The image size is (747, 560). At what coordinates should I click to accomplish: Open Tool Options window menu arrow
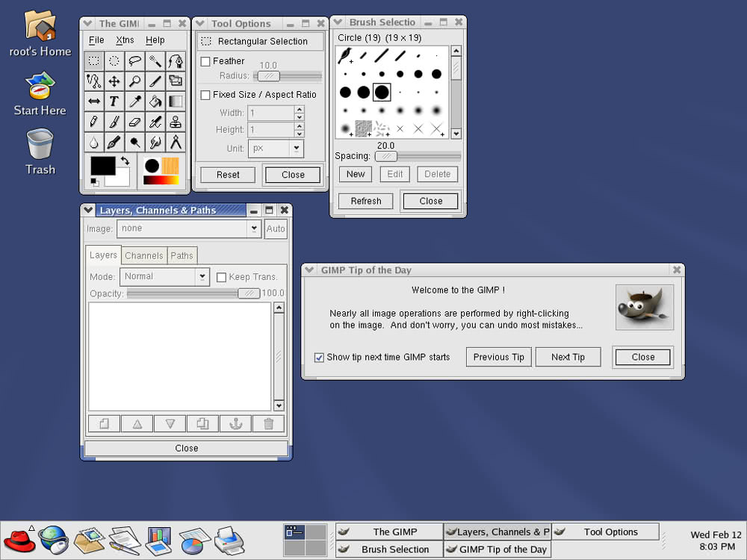[200, 23]
